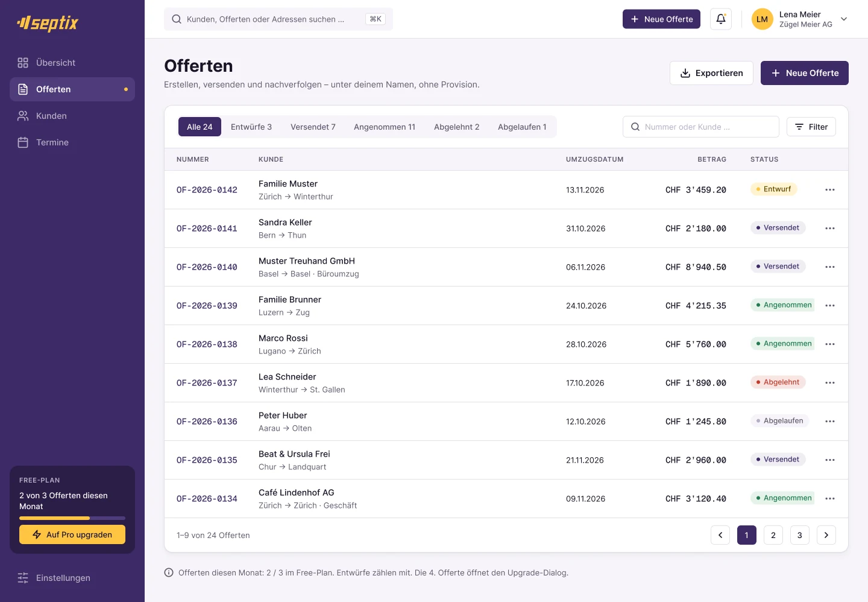Open more actions for Peter Huber

click(x=830, y=422)
